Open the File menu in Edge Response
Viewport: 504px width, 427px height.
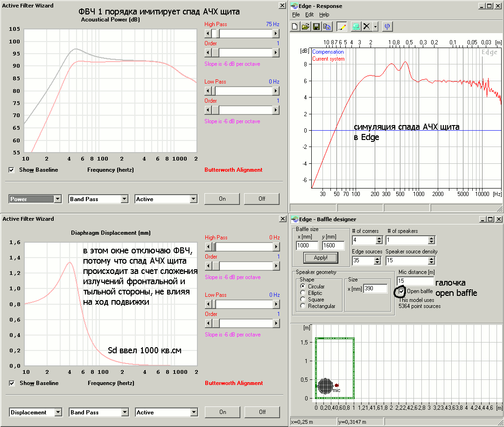click(296, 14)
